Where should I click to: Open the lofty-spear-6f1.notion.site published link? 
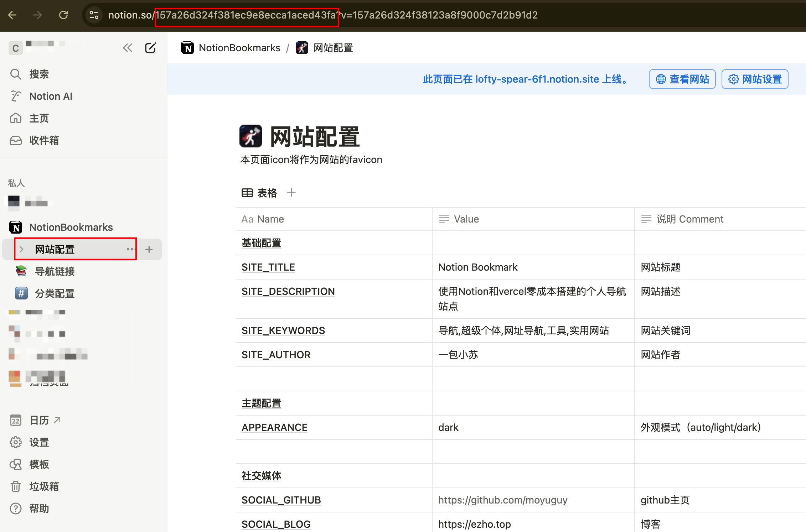pyautogui.click(x=537, y=79)
